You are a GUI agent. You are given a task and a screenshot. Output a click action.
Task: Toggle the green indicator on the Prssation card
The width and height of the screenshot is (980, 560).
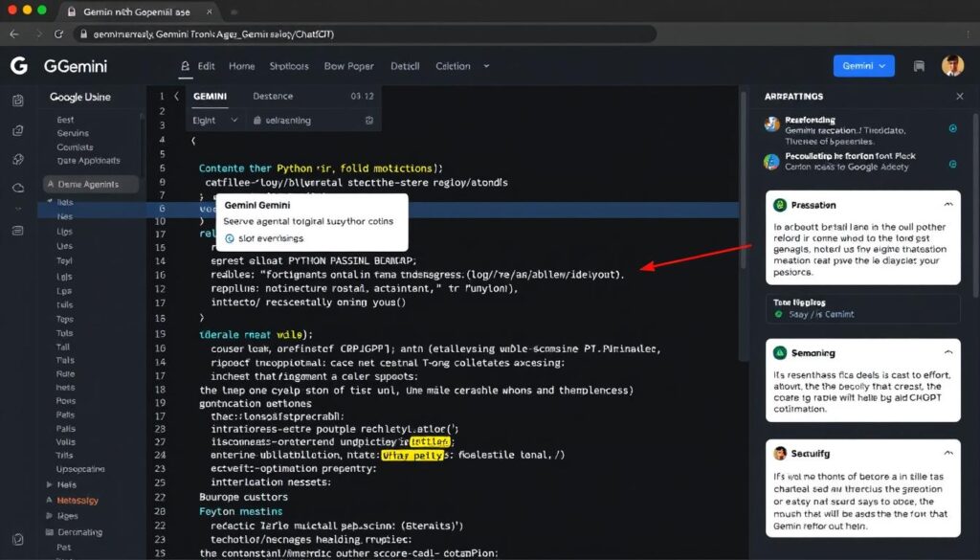coord(780,204)
